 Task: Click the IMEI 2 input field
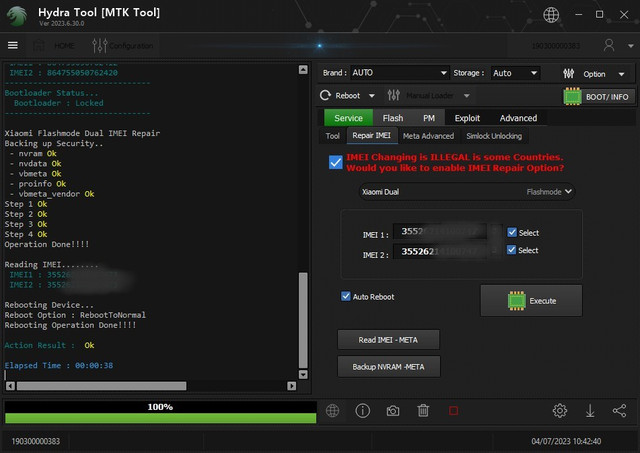(x=440, y=251)
